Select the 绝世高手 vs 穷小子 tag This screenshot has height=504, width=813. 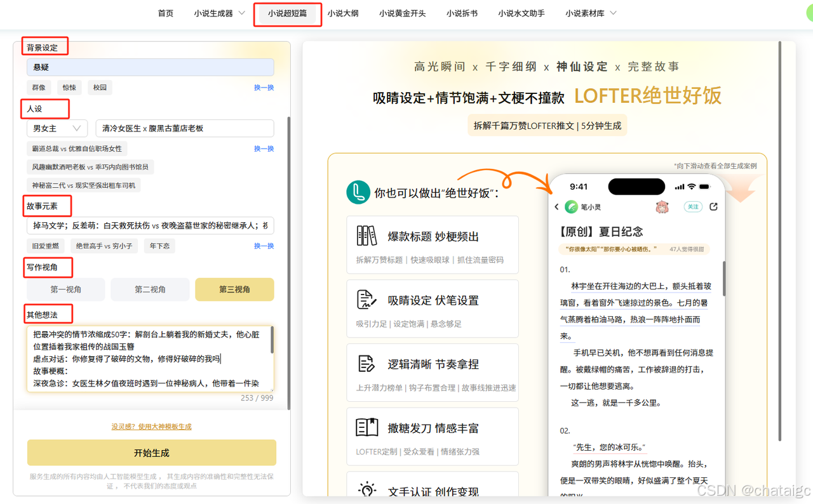click(x=104, y=246)
